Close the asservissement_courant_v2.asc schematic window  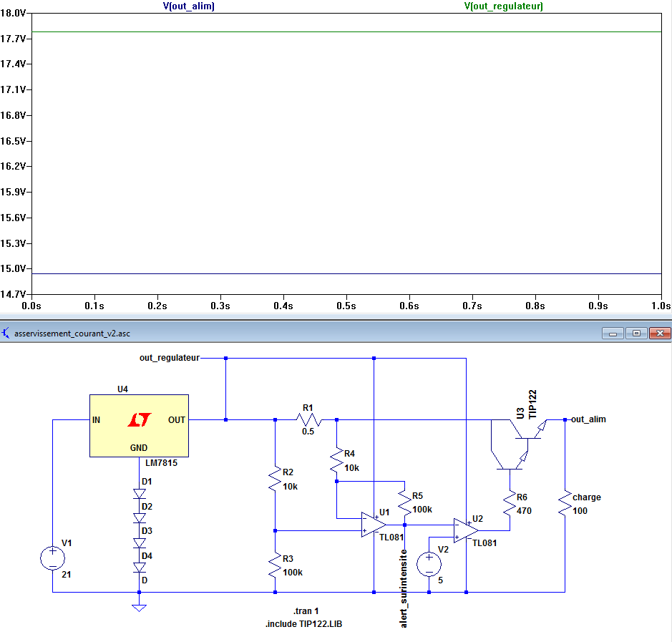pyautogui.click(x=660, y=334)
